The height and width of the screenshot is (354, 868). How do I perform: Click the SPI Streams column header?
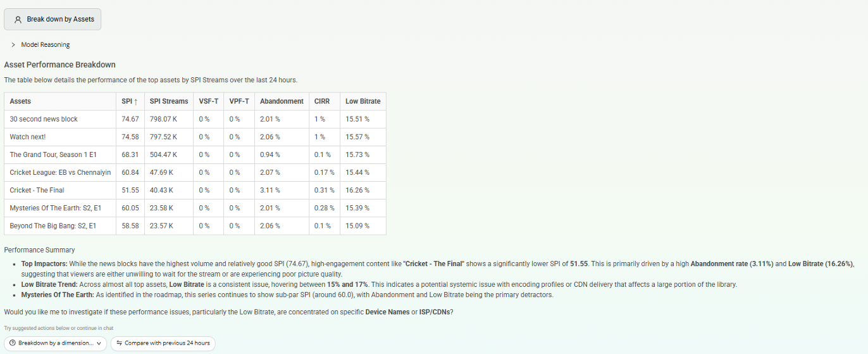169,101
